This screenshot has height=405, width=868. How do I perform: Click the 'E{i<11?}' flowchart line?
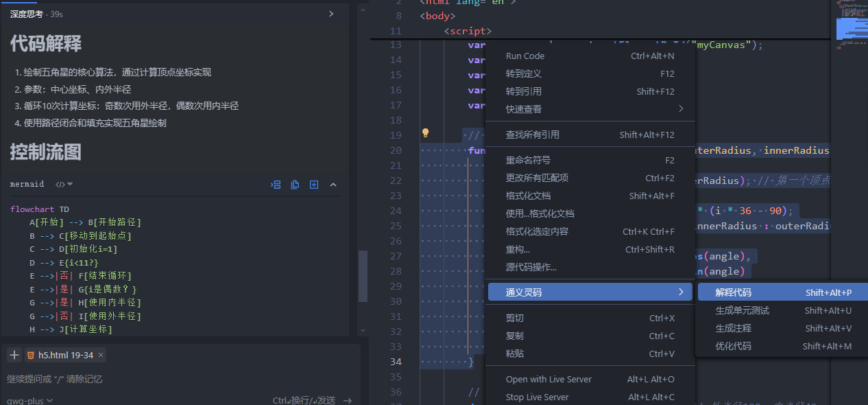[64, 263]
